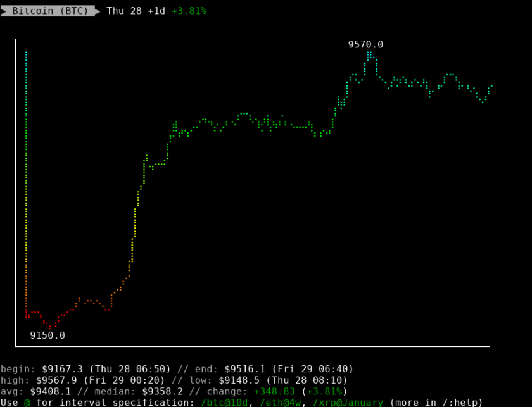The height and width of the screenshot is (407, 532).
Task: Click the green @ symbol in hint
Action: point(27,403)
